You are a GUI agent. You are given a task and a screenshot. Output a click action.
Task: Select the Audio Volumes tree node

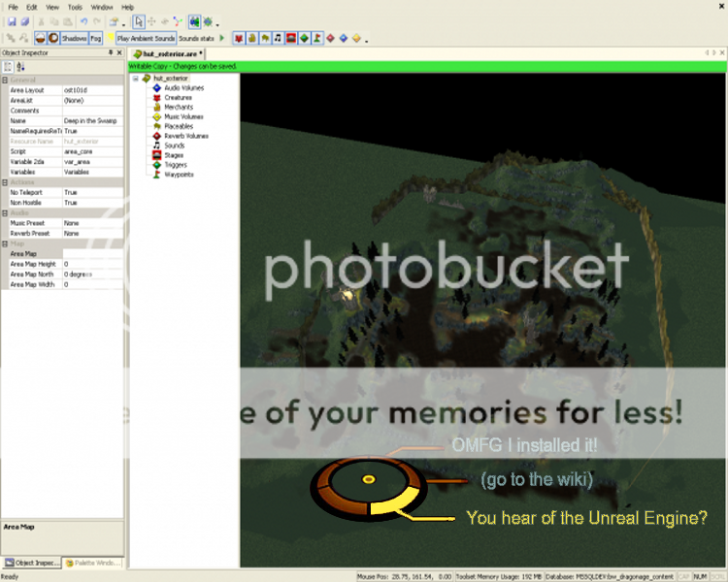tap(183, 87)
